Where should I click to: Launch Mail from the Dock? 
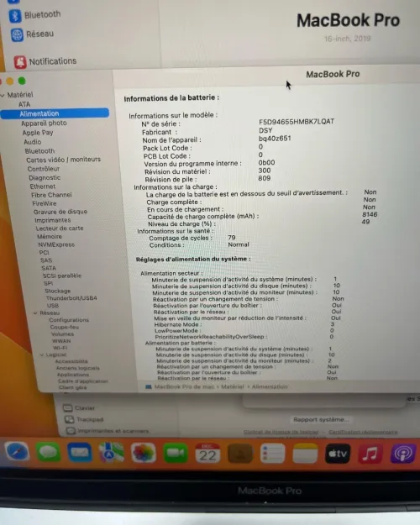pyautogui.click(x=79, y=453)
